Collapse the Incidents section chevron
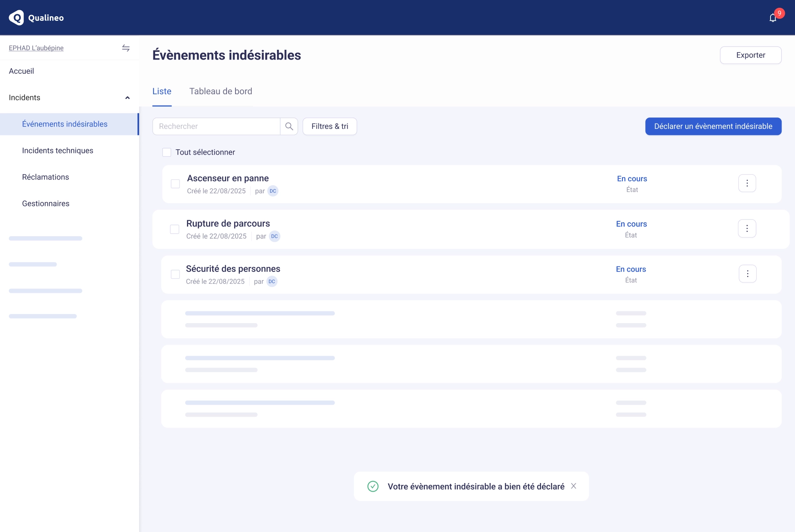This screenshot has height=532, width=795. [x=127, y=98]
